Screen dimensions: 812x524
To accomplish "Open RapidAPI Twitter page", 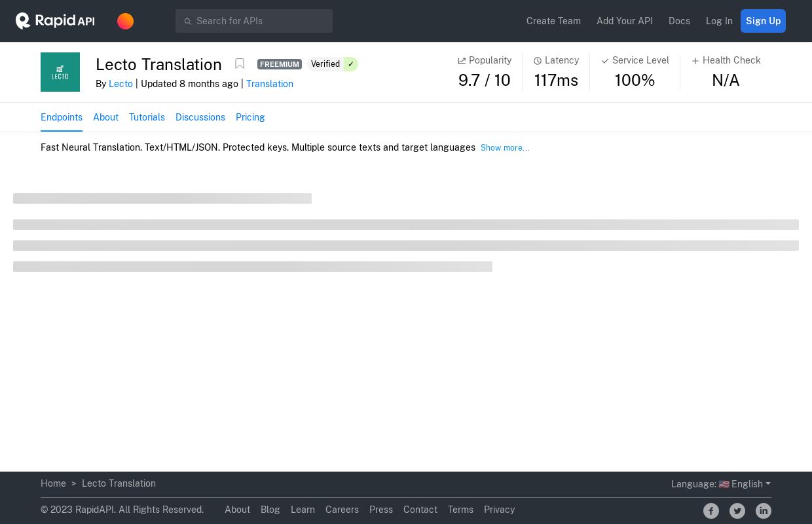I will (x=737, y=511).
